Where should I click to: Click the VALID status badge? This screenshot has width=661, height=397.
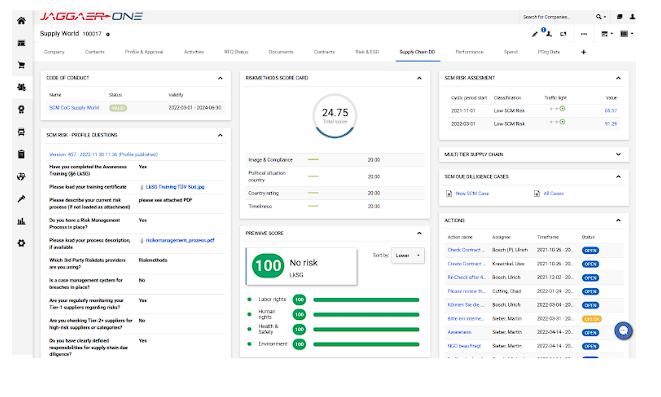click(118, 108)
